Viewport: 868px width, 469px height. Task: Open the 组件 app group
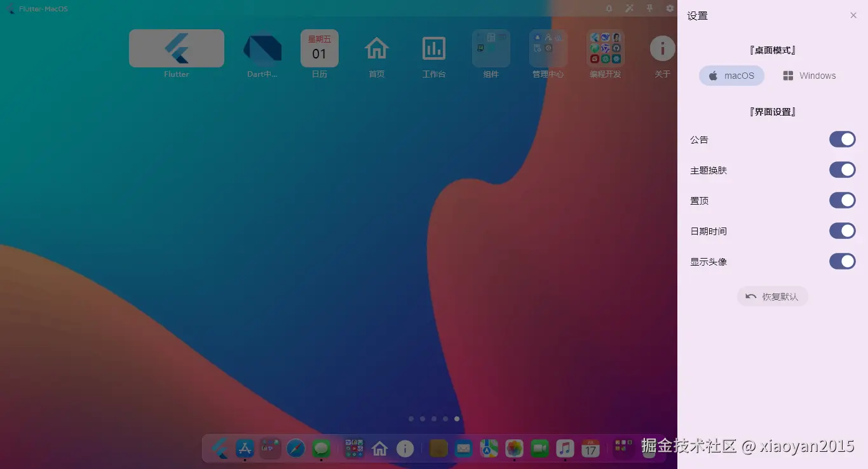click(x=491, y=48)
